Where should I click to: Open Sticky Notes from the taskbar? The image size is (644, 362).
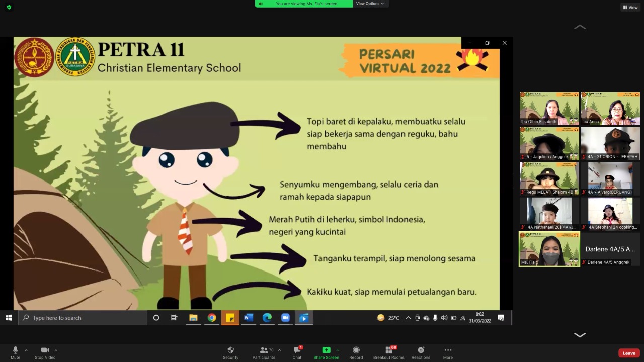230,318
